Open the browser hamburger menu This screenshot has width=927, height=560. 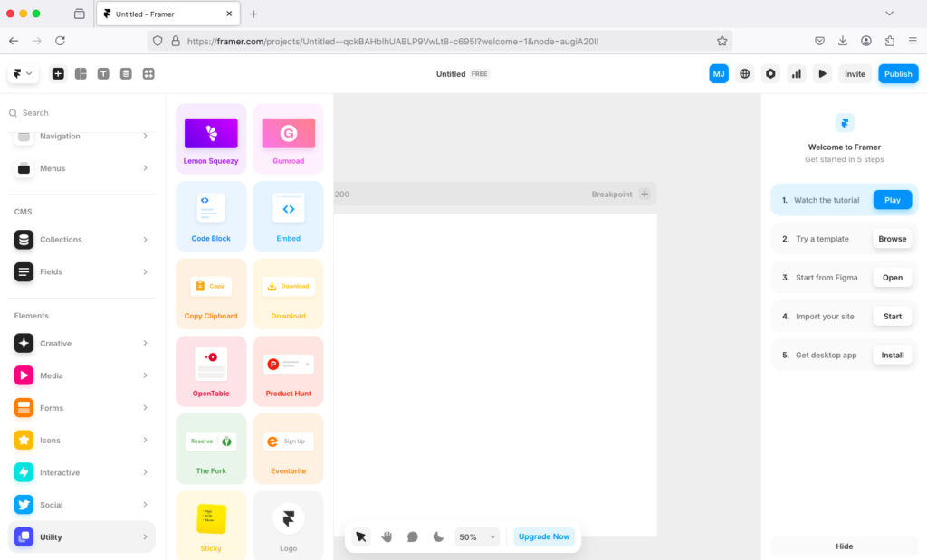(913, 41)
